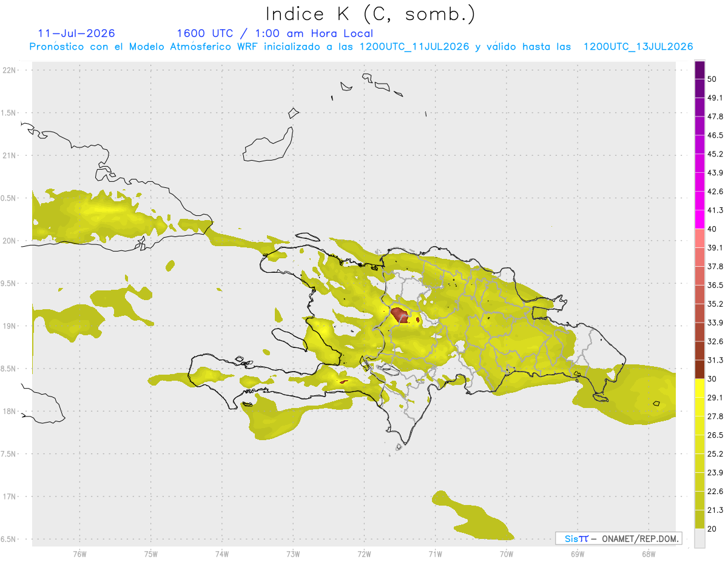Screen dimensions: 728x562
Task: Click the legend value "35.2"
Action: [715, 304]
